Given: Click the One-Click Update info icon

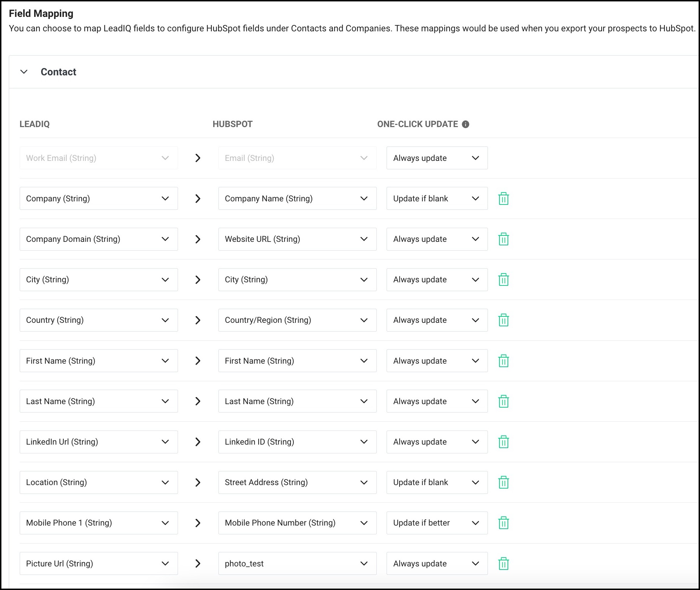Looking at the screenshot, I should point(465,124).
